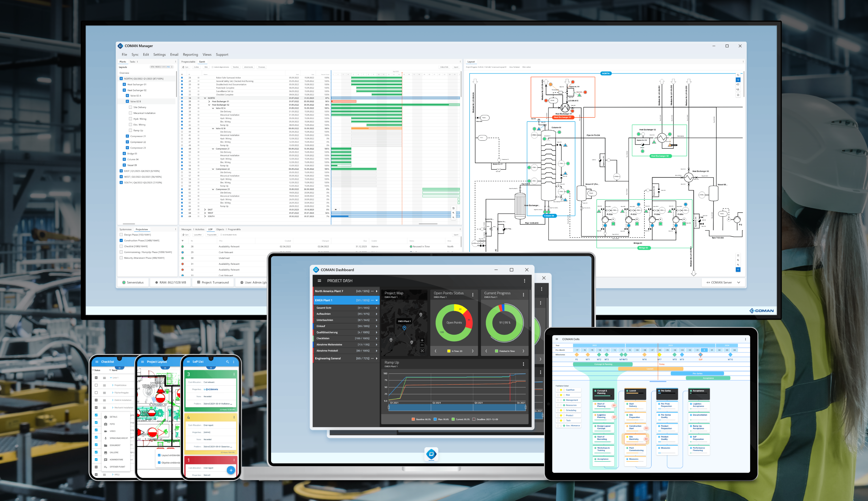The width and height of the screenshot is (868, 501).
Task: Open the COMAN Cells hamburger menu
Action: pos(557,339)
